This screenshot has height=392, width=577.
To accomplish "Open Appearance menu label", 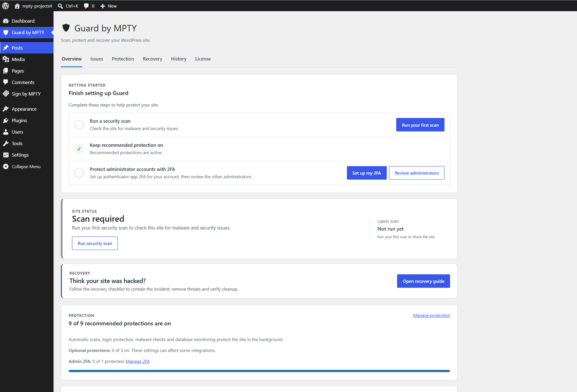I will tap(24, 109).
